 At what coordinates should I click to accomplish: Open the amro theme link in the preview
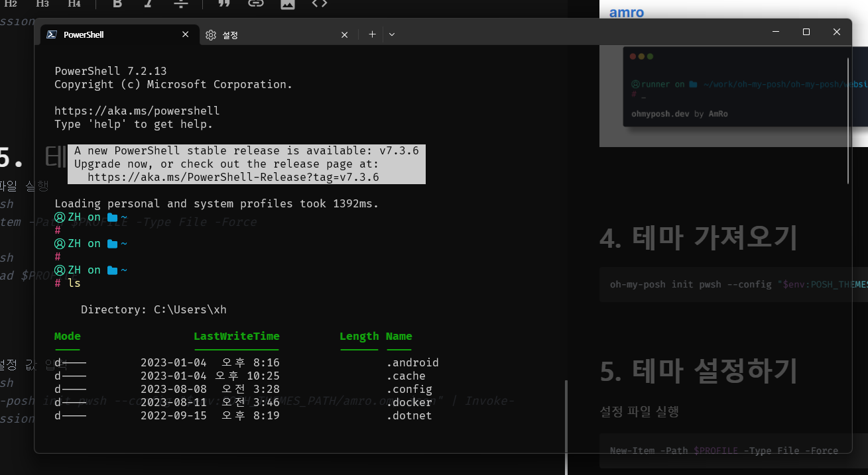pyautogui.click(x=627, y=12)
